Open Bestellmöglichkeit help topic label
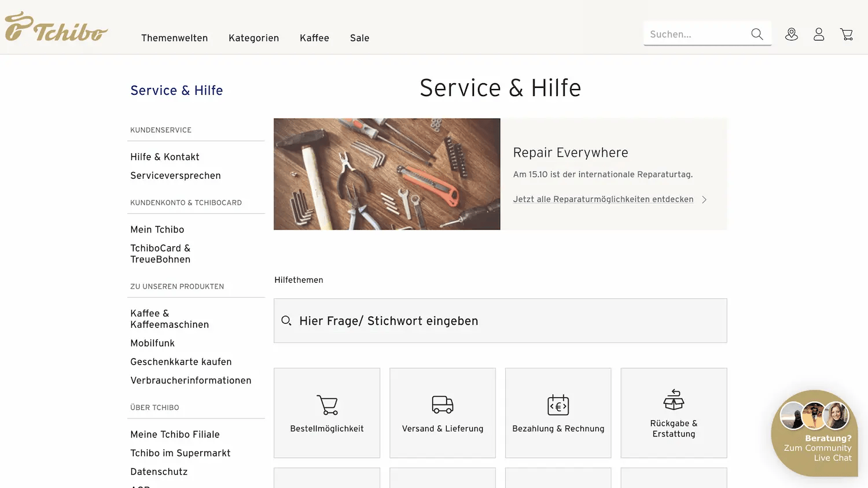Screen dimensions: 868x488 (327, 428)
